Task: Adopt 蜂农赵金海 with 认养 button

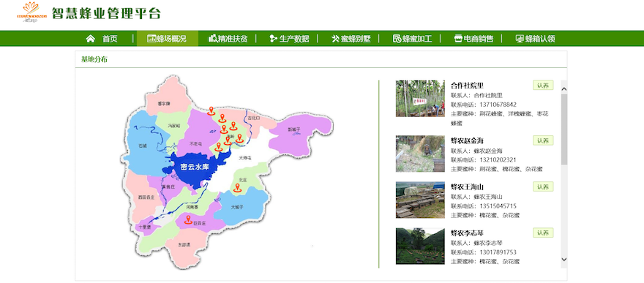Action: point(543,140)
